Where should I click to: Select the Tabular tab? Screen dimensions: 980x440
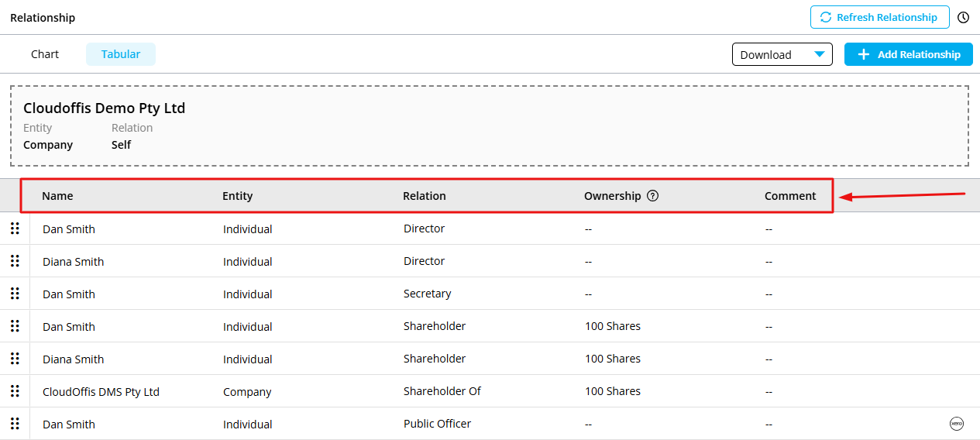click(x=121, y=54)
